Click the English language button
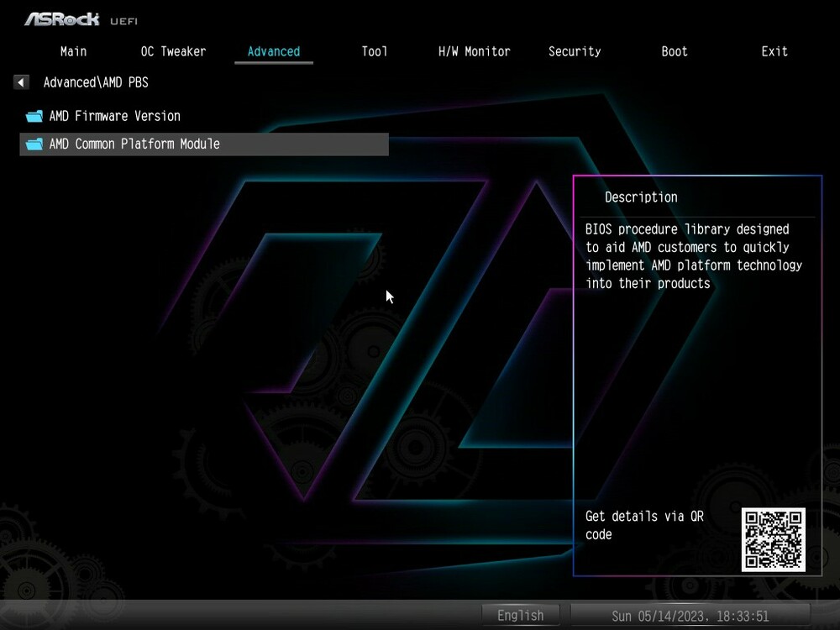Viewport: 840px width, 630px height. pos(520,616)
